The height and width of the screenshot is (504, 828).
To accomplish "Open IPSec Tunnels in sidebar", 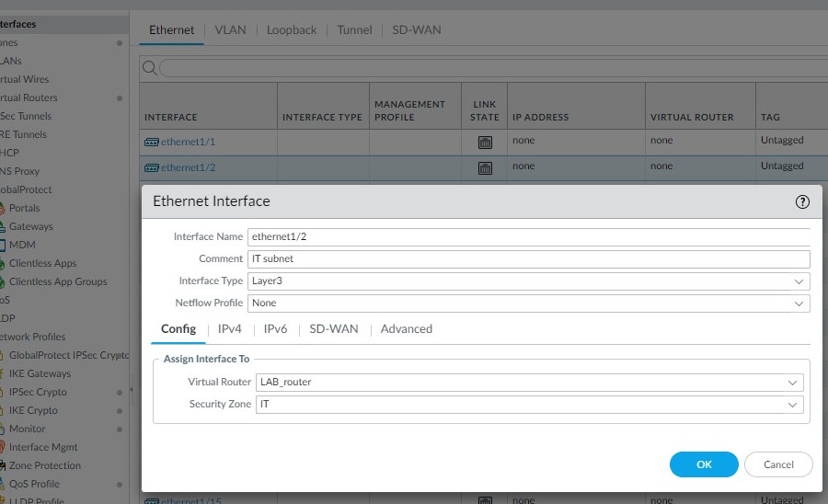I will tap(26, 116).
